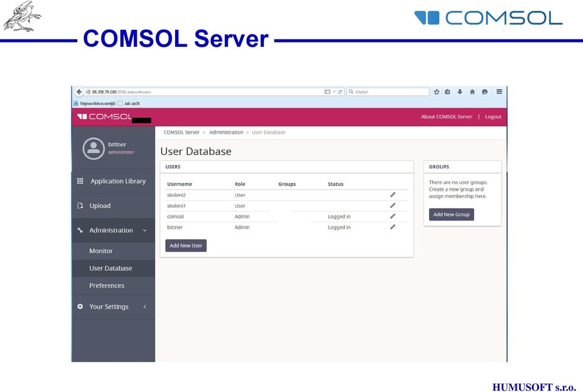Click the bittner username in sidebar
Viewport: 583px width, 392px height.
coord(117,144)
